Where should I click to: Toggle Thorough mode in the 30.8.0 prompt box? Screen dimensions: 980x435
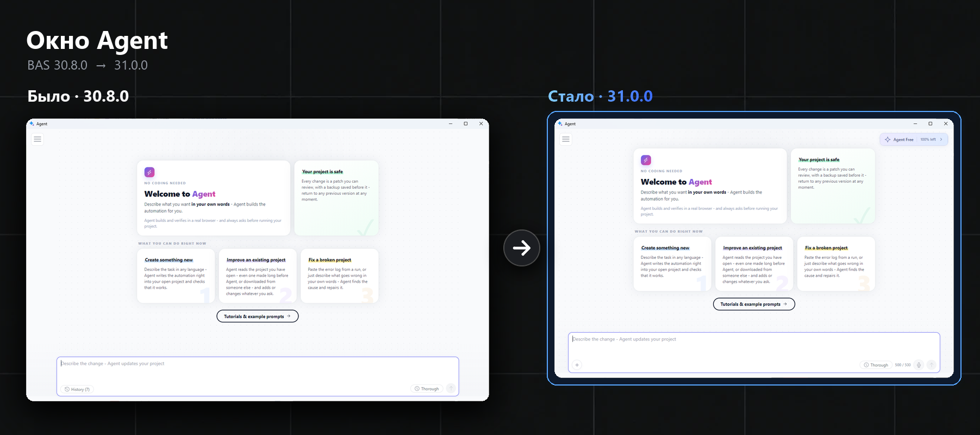coord(427,389)
